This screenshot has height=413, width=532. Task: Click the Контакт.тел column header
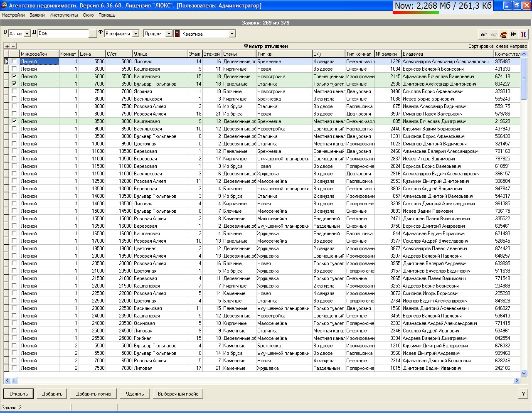pos(507,54)
